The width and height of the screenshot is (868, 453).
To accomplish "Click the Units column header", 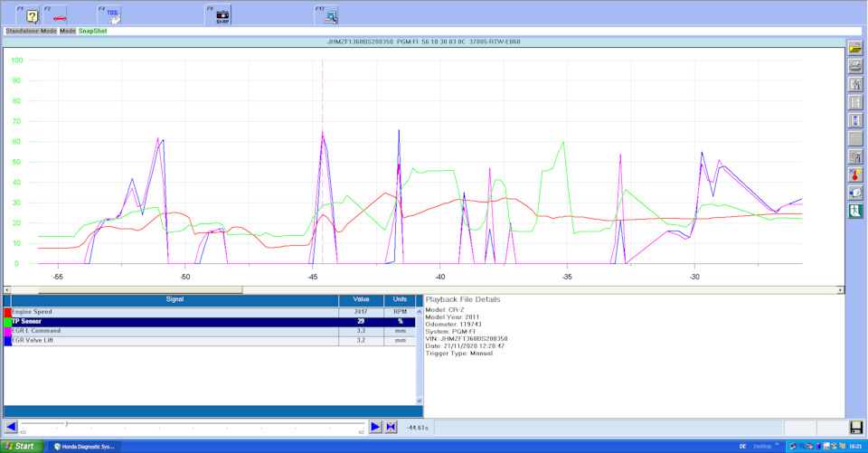I will pyautogui.click(x=400, y=299).
